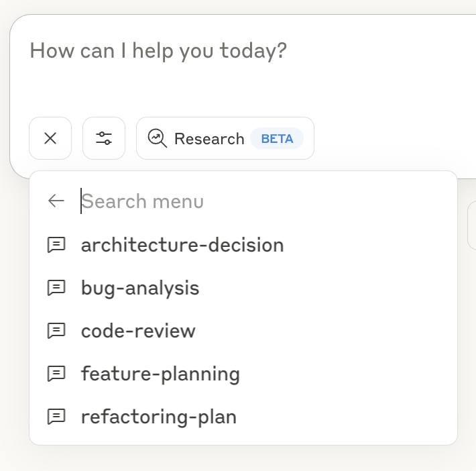The image size is (476, 471).
Task: Click the Research magnifier icon
Action: (158, 138)
